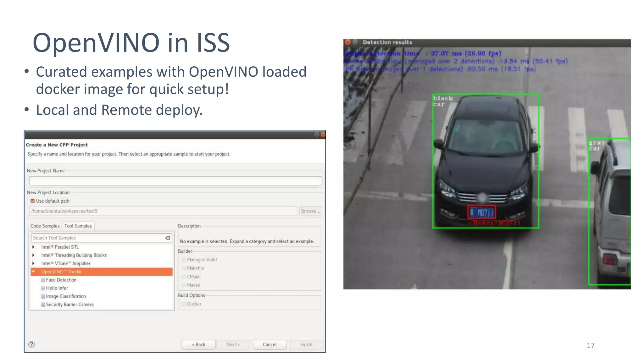Clear the Search Tool Samples field icon

tap(168, 238)
